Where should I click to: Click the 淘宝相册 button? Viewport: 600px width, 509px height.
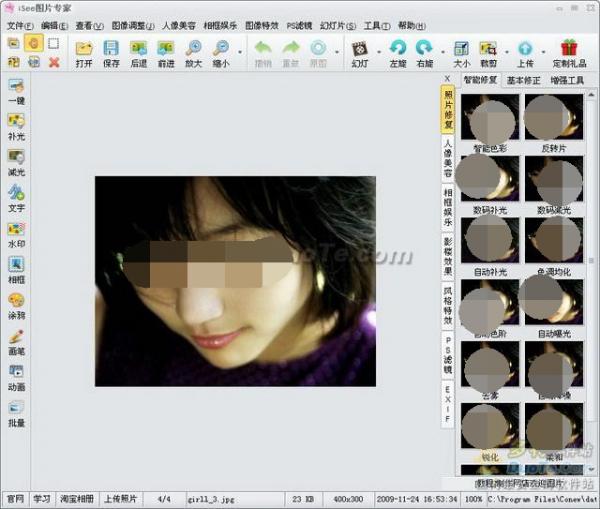(x=77, y=499)
